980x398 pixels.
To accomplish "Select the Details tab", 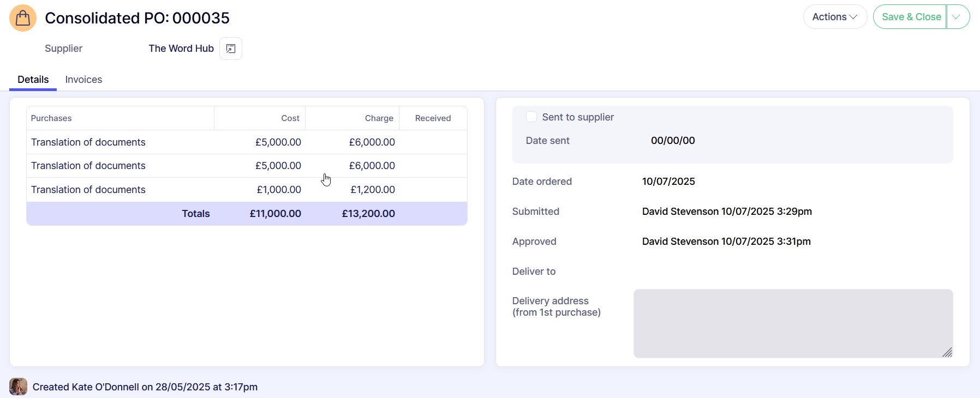I will point(33,80).
